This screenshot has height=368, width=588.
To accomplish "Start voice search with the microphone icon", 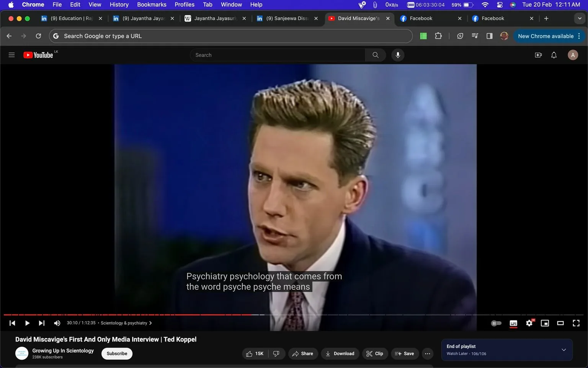I will (x=398, y=55).
